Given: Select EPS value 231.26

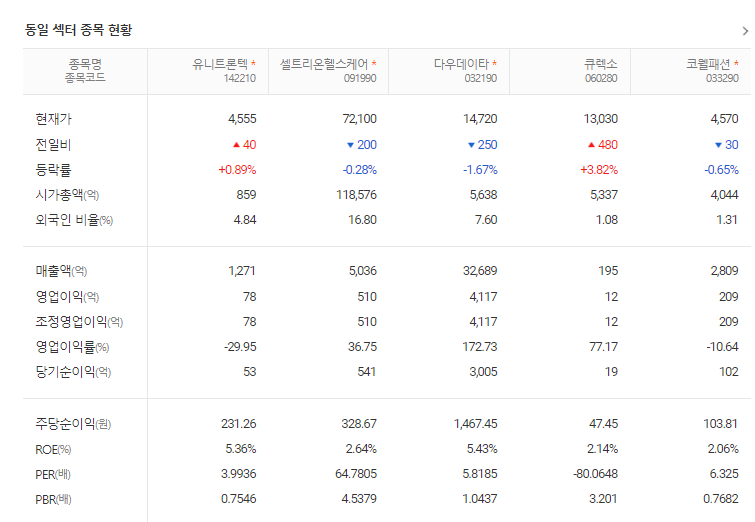Looking at the screenshot, I should (238, 424).
